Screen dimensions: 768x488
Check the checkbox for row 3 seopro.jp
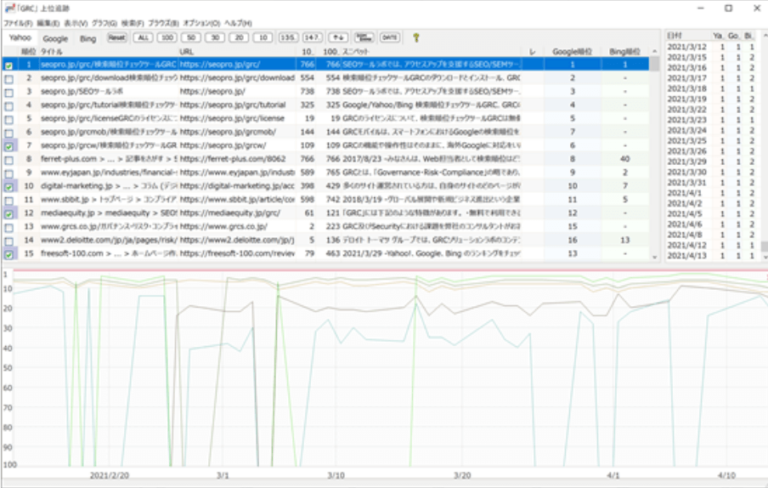tap(9, 92)
